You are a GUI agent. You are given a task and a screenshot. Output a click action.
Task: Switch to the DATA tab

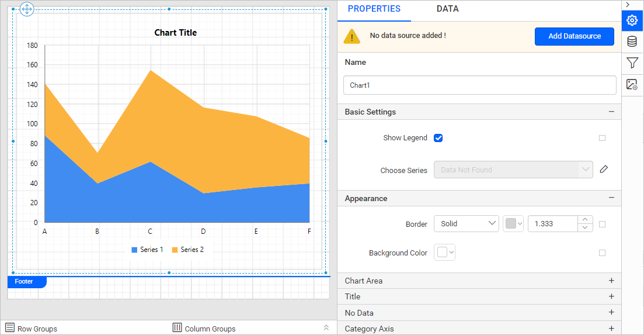[447, 9]
